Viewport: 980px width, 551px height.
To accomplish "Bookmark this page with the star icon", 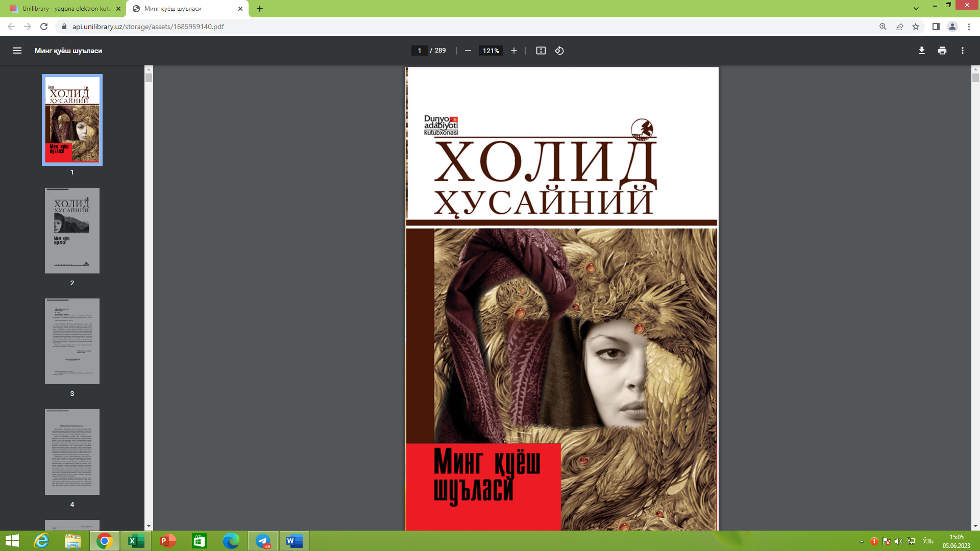I will click(916, 27).
